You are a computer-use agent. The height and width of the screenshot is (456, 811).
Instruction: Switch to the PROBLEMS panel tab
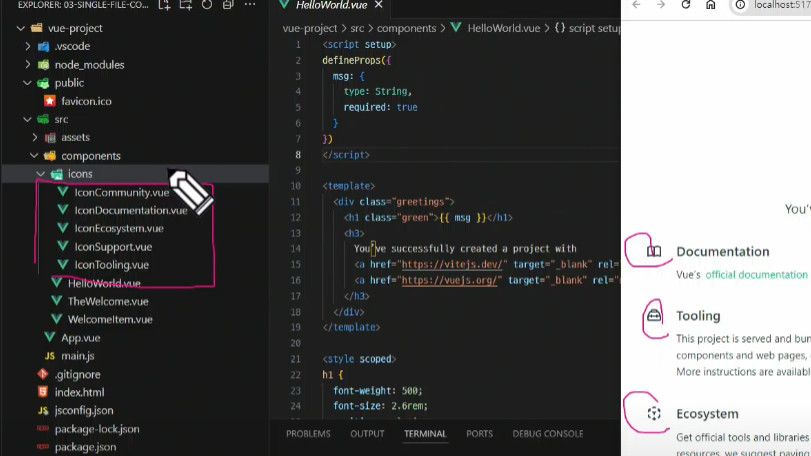(x=308, y=434)
